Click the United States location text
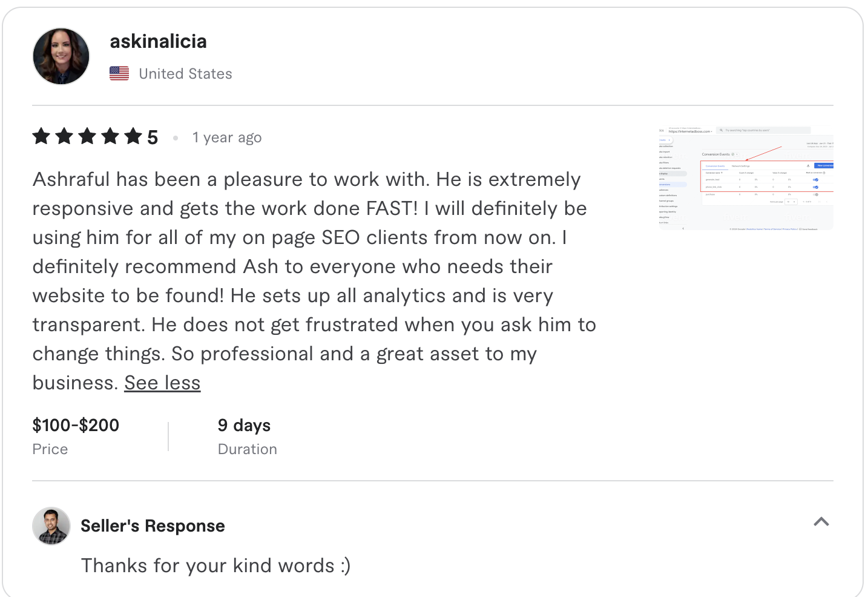The height and width of the screenshot is (597, 868). (x=185, y=73)
